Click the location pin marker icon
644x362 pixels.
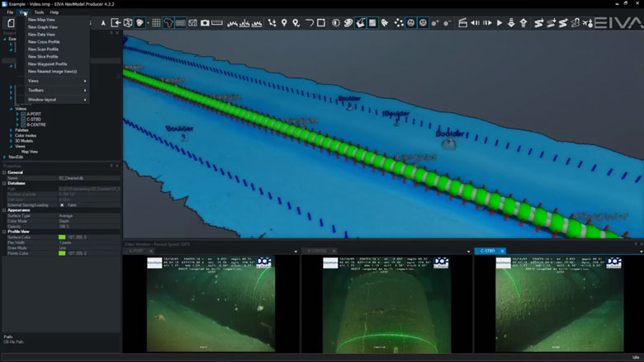(x=284, y=23)
